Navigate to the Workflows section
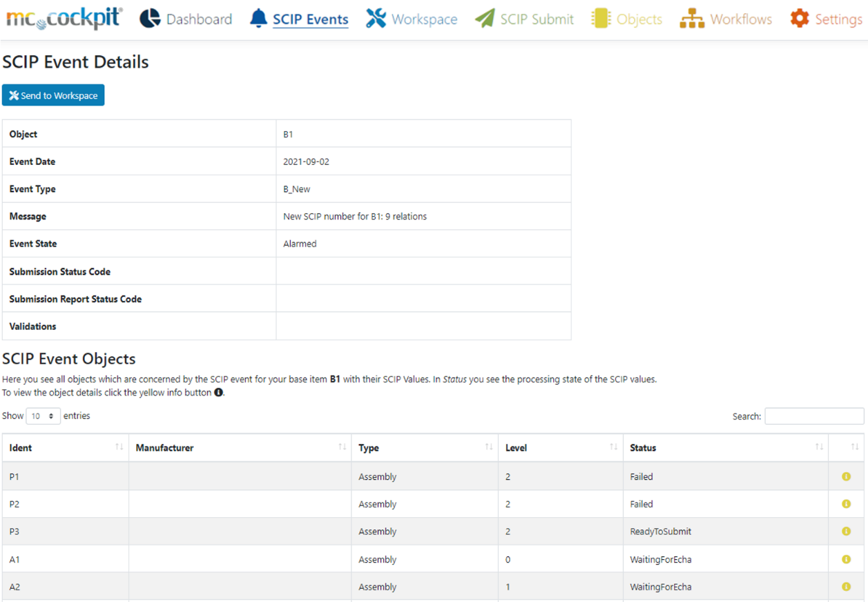The image size is (868, 602). click(x=726, y=19)
